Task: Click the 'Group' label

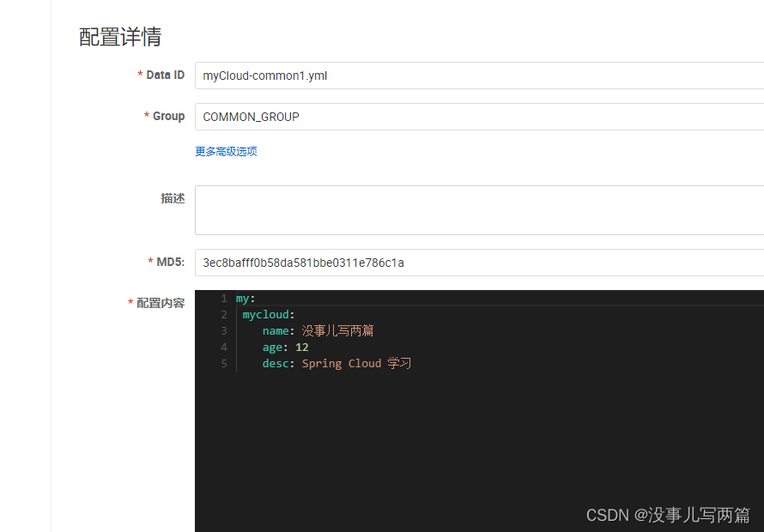Action: [168, 117]
